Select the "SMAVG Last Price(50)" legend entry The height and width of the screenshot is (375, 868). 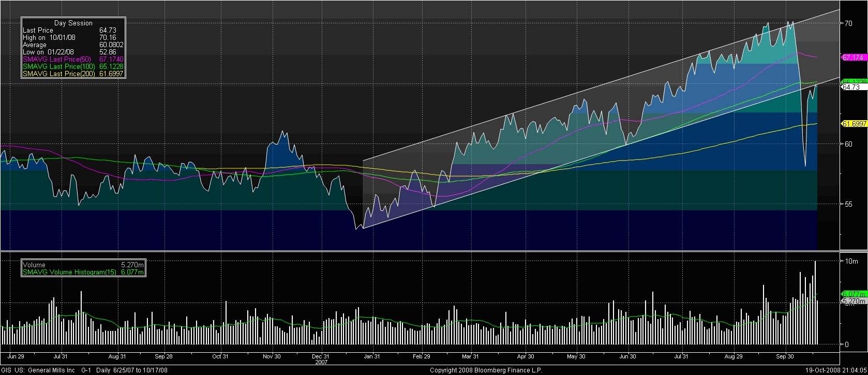tap(57, 60)
